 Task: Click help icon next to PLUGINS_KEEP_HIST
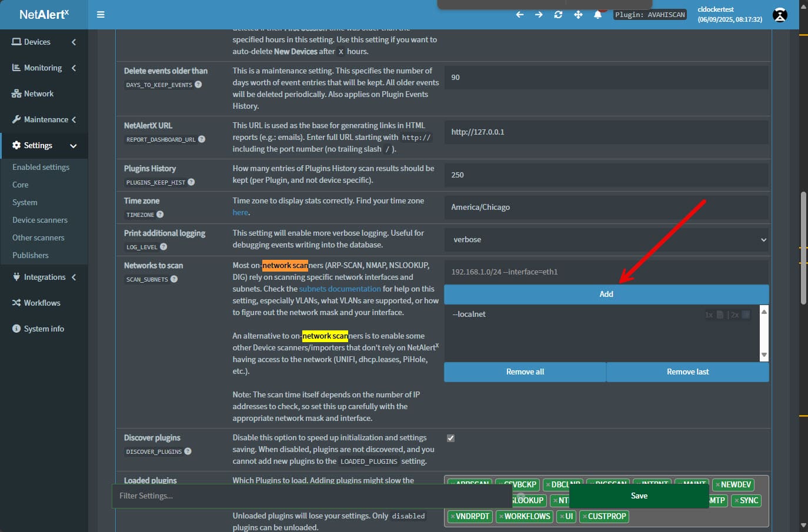[191, 182]
